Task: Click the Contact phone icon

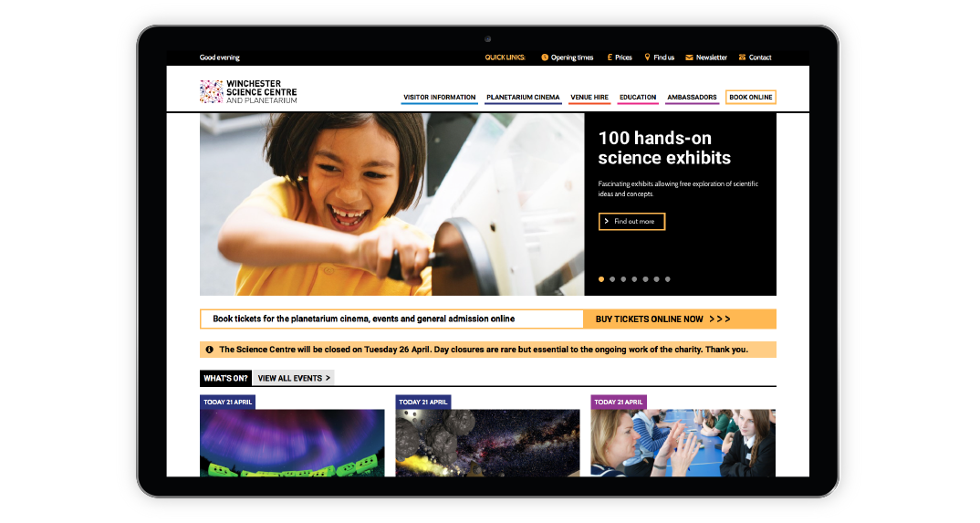Action: coord(743,58)
